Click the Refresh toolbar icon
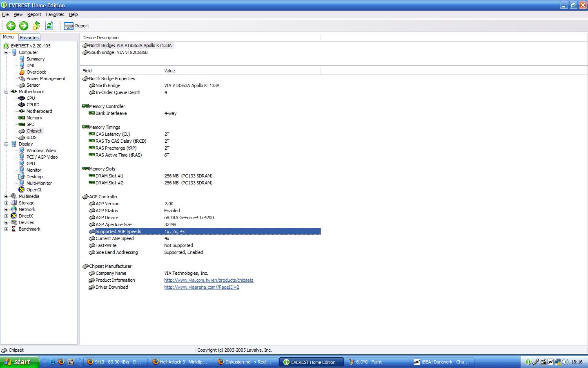The width and height of the screenshot is (588, 368). (x=49, y=26)
